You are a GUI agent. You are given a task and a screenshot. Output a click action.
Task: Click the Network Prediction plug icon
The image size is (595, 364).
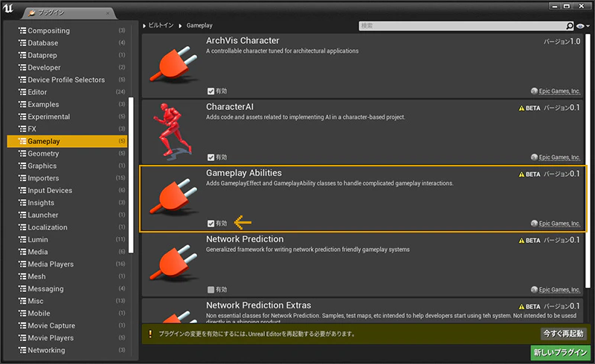point(173,263)
